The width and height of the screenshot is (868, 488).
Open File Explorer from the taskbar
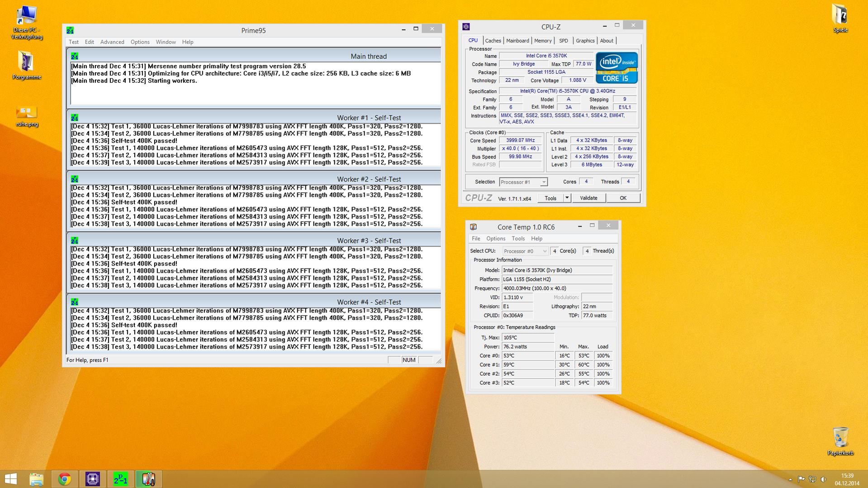point(37,479)
